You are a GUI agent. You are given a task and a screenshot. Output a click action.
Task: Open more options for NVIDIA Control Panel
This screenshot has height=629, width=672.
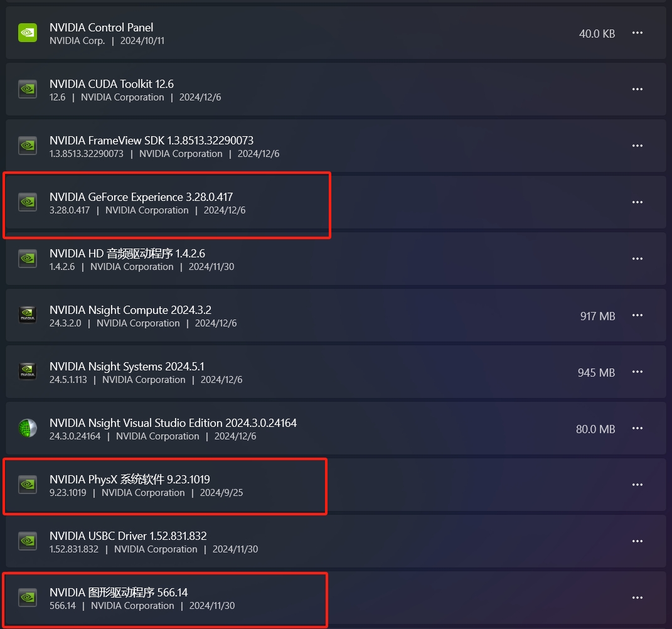coord(637,33)
